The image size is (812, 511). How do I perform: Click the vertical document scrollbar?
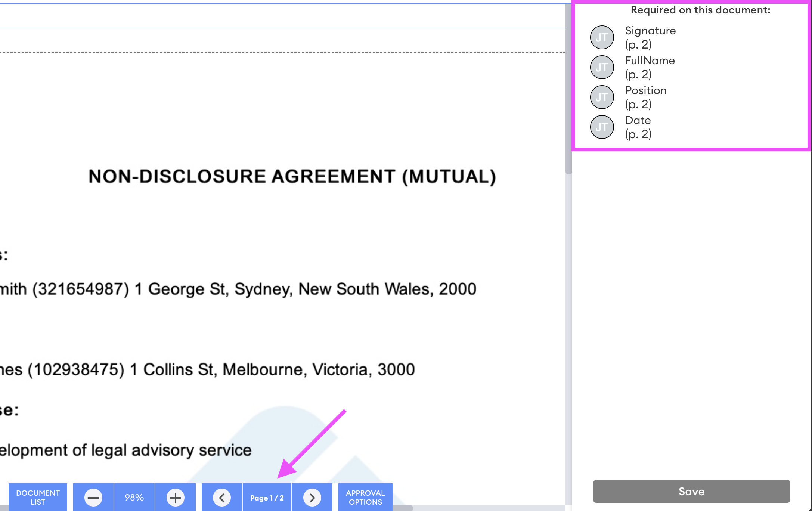pyautogui.click(x=568, y=90)
